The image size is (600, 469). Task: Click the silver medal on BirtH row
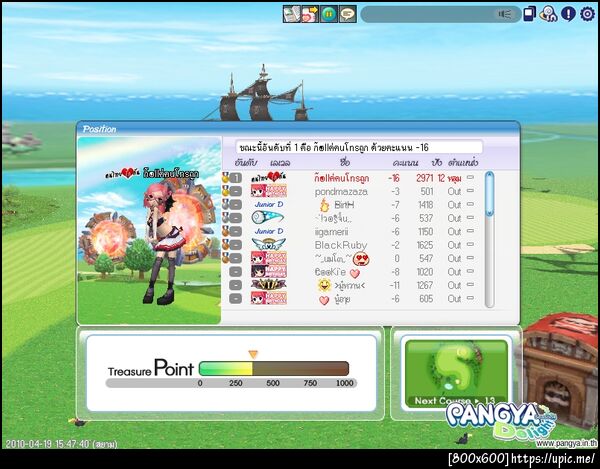point(225,204)
